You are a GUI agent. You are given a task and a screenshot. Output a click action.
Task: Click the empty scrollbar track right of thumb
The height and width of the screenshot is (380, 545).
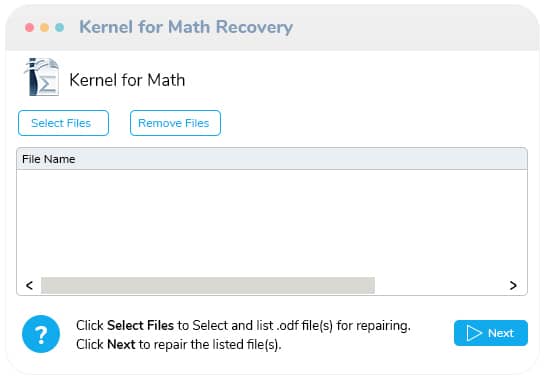tap(440, 285)
